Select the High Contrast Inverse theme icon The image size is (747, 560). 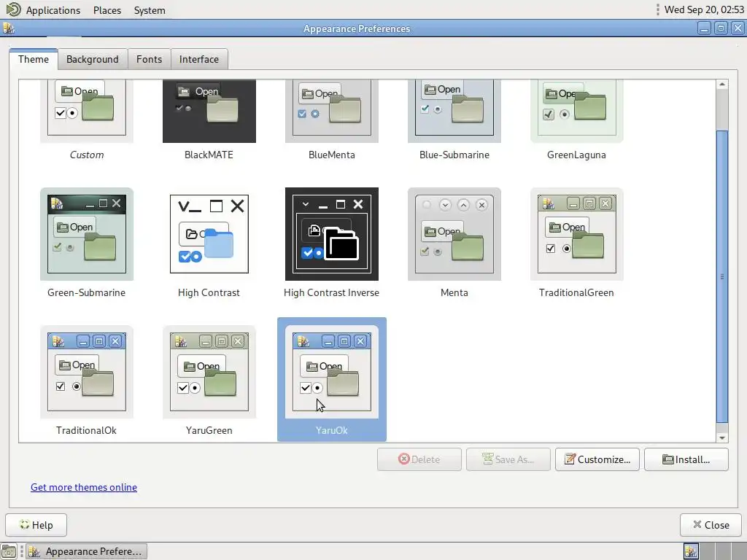pyautogui.click(x=332, y=234)
